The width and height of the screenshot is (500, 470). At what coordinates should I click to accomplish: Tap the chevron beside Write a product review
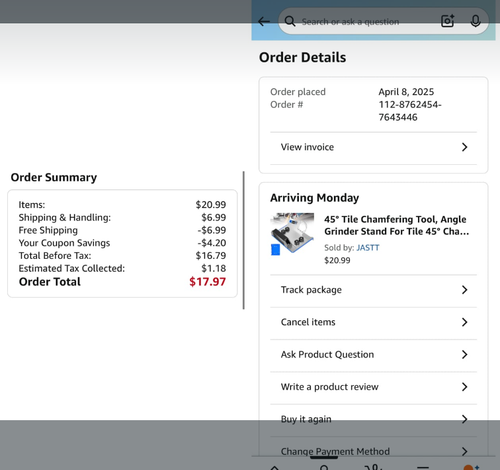pos(464,387)
